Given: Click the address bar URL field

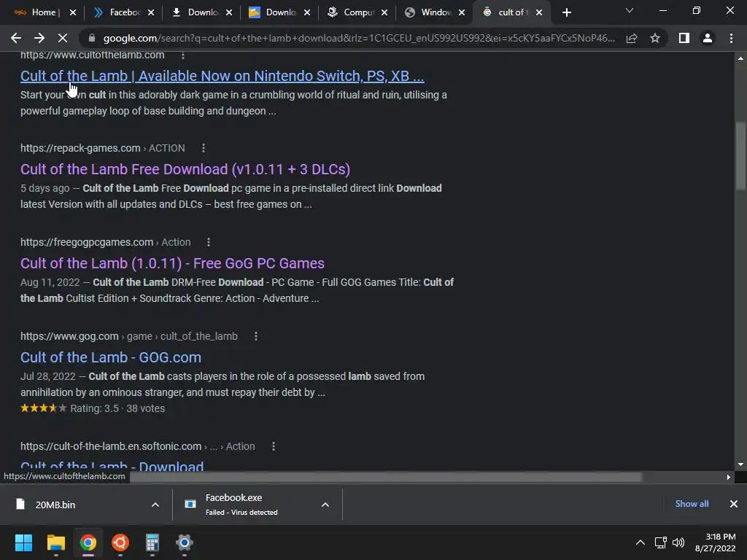Looking at the screenshot, I should (x=359, y=38).
